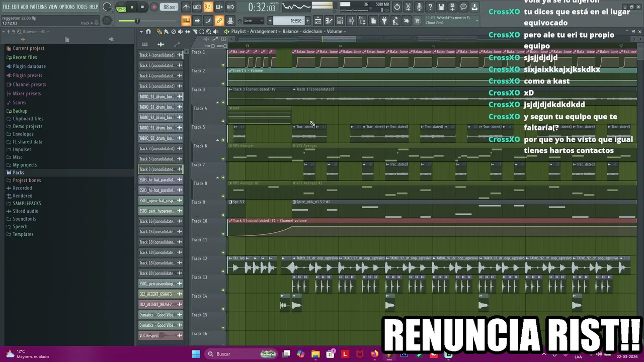Open the mixer view icon
644x362 pixels.
click(x=351, y=21)
